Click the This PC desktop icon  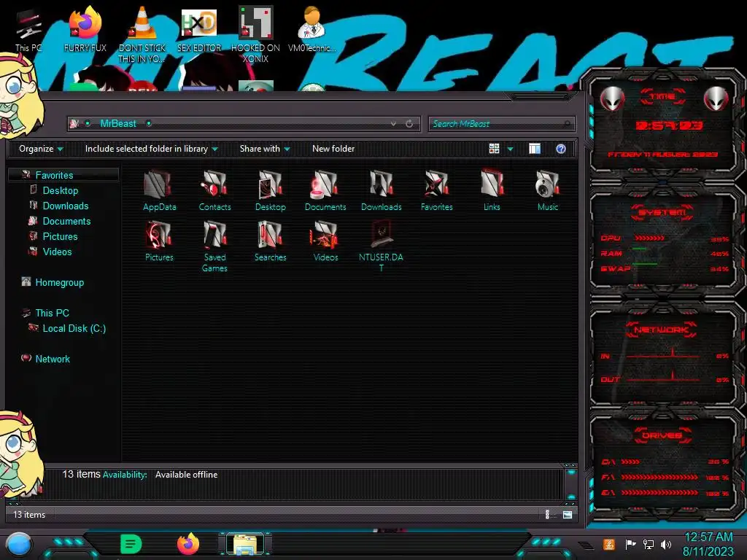pyautogui.click(x=28, y=31)
